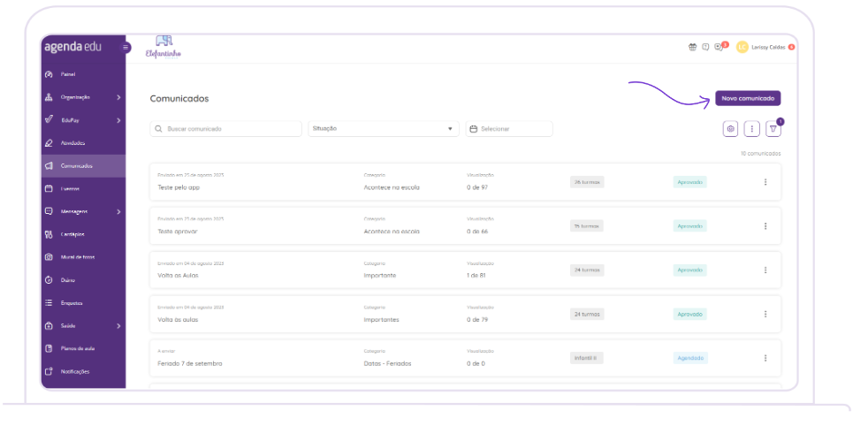Open the Teste pelo app comunicado
Screen dimensions: 868x426
[x=179, y=187]
